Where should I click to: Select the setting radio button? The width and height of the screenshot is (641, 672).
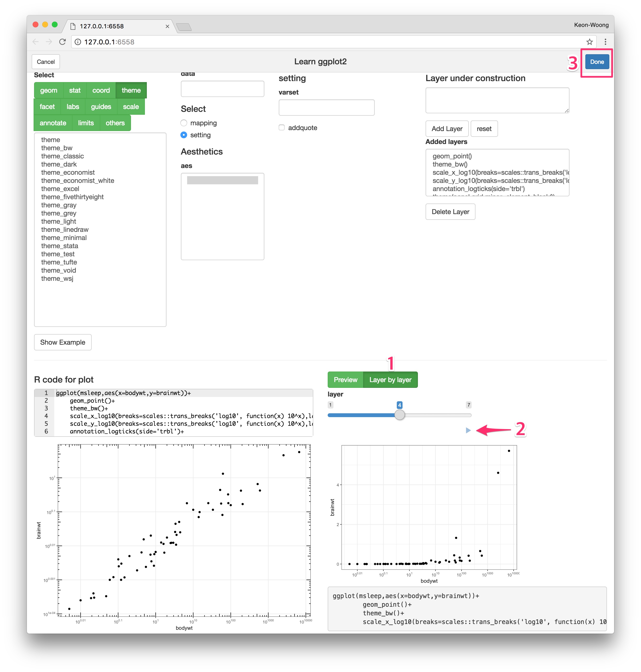184,134
